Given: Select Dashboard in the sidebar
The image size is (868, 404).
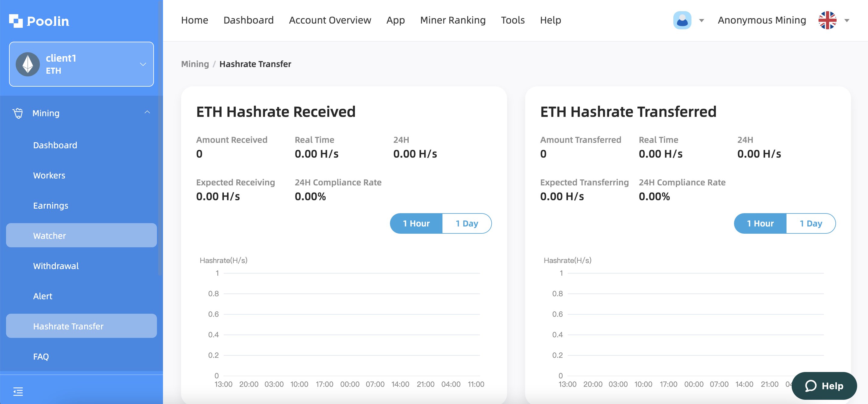Looking at the screenshot, I should (x=81, y=145).
